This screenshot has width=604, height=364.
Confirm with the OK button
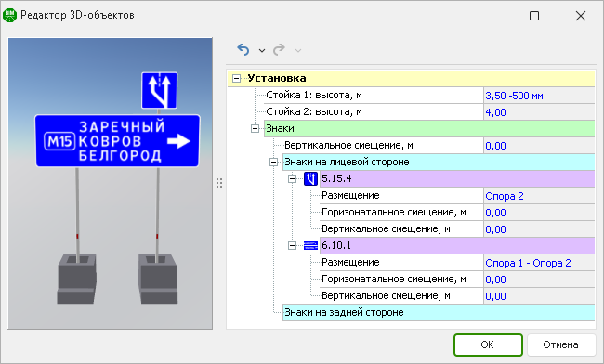point(488,344)
